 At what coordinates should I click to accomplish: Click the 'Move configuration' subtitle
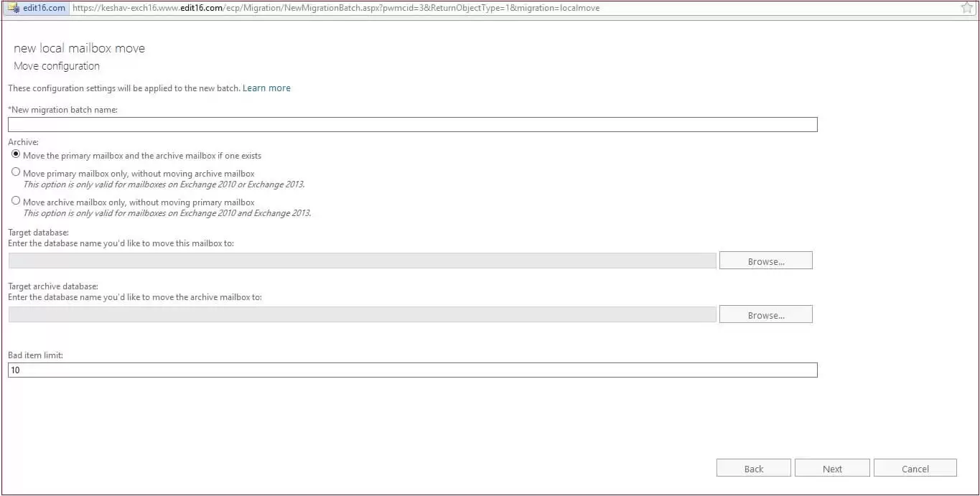(57, 66)
